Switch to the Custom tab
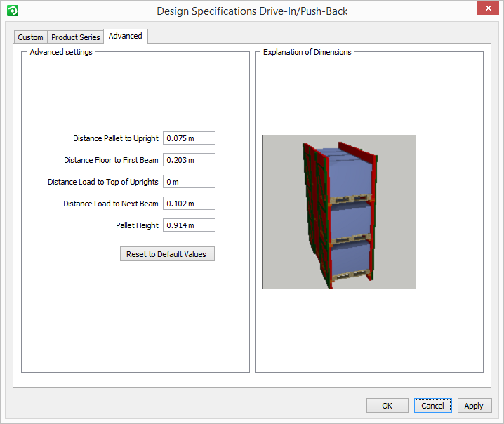Image resolution: width=504 pixels, height=424 pixels. pos(30,37)
